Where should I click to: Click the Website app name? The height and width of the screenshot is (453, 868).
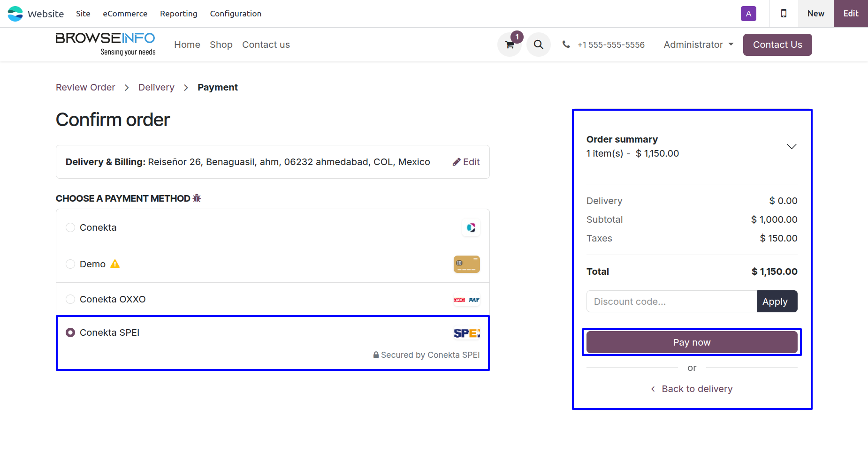[x=46, y=14]
